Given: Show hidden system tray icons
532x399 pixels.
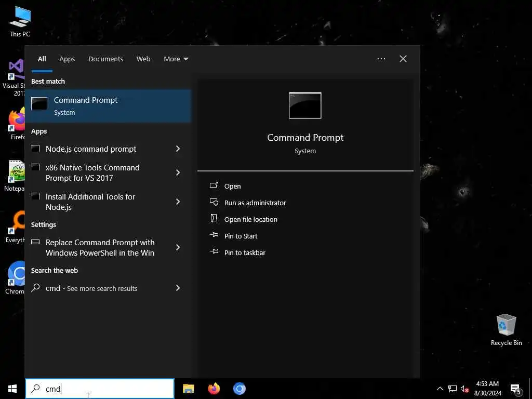Looking at the screenshot, I should point(440,389).
